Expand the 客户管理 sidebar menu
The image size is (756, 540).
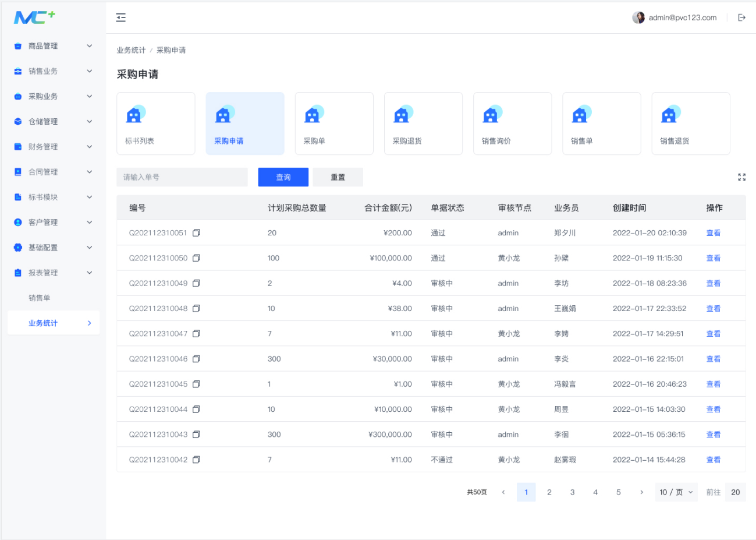click(54, 223)
